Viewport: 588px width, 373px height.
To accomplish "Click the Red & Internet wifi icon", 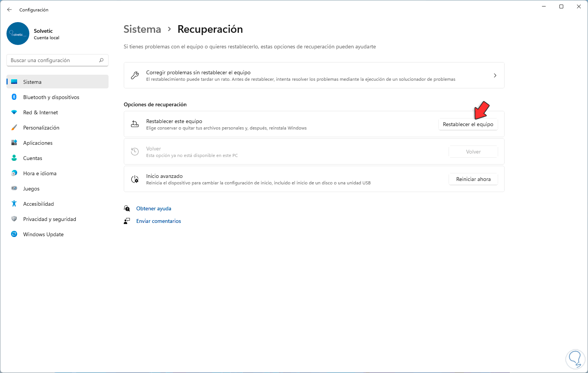I will pyautogui.click(x=14, y=112).
